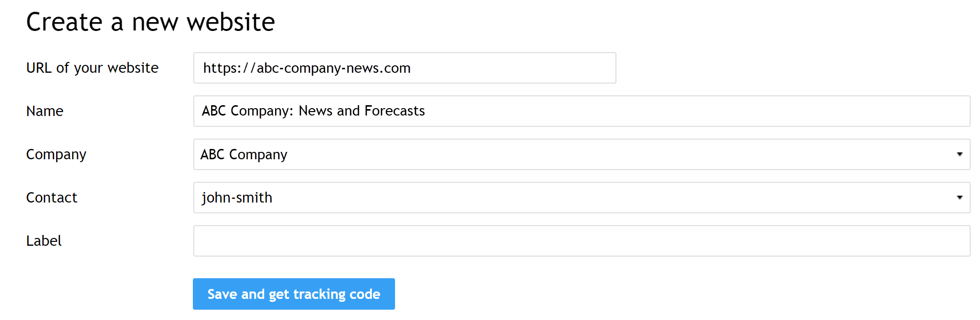Click the URL of your website label
Screen dimensions: 980x320
coord(92,68)
